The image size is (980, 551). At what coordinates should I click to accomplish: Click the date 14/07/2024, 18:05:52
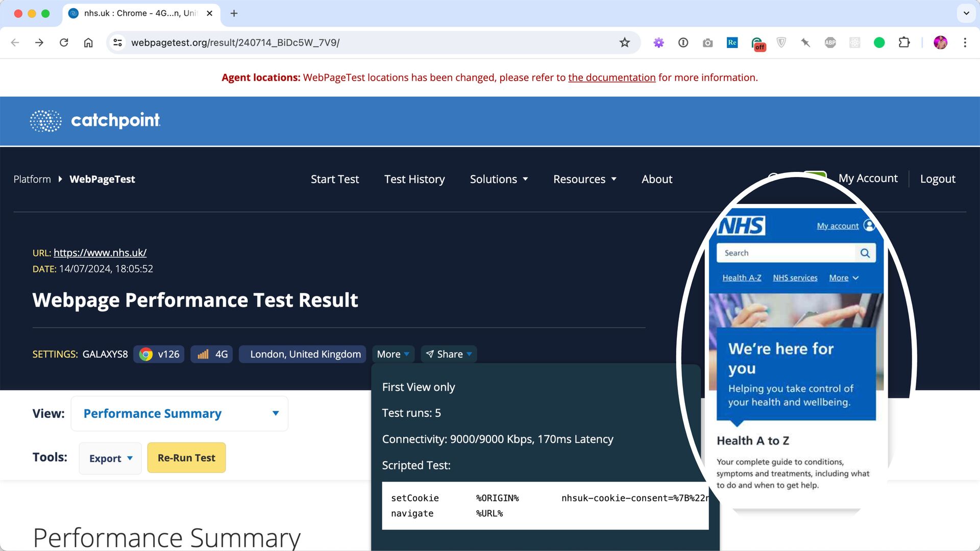coord(106,269)
